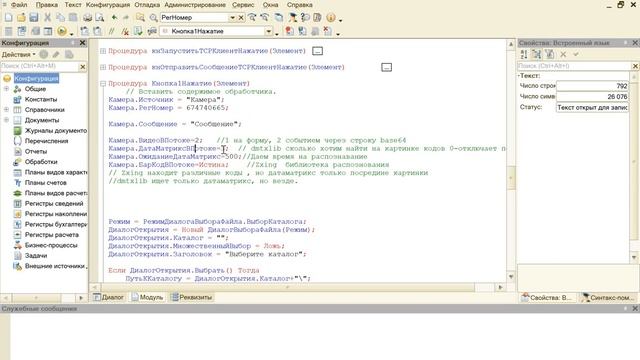Screen dimensions: 640x360
Task: Switch to the Диалог tab
Action: pyautogui.click(x=109, y=297)
